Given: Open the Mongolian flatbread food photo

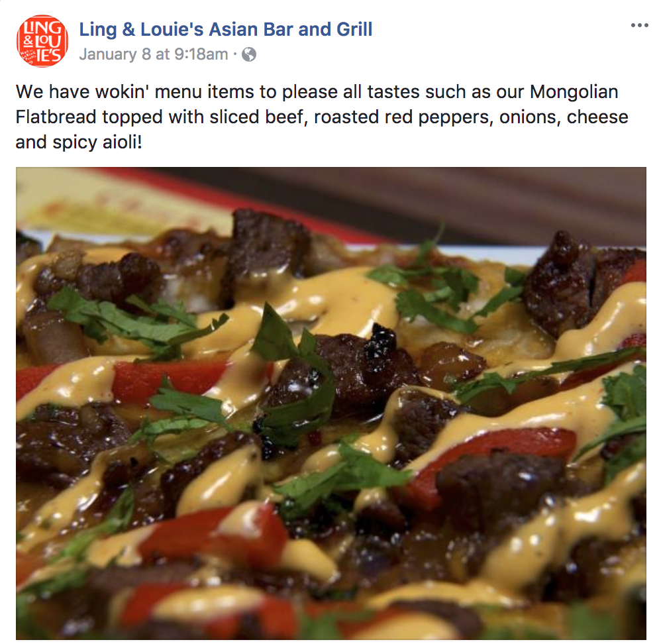Looking at the screenshot, I should [x=331, y=403].
